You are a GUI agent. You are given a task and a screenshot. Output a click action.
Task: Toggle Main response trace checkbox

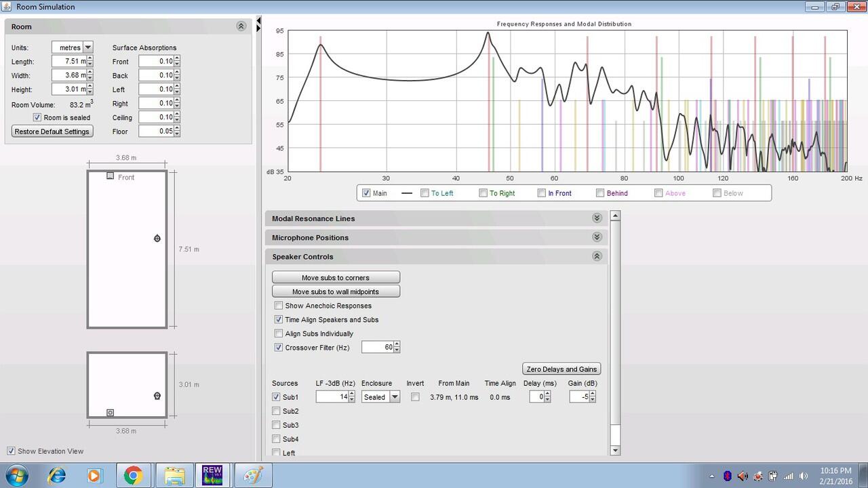point(367,193)
